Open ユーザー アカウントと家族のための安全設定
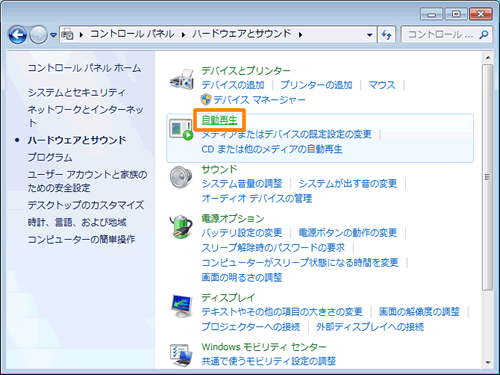 click(87, 181)
